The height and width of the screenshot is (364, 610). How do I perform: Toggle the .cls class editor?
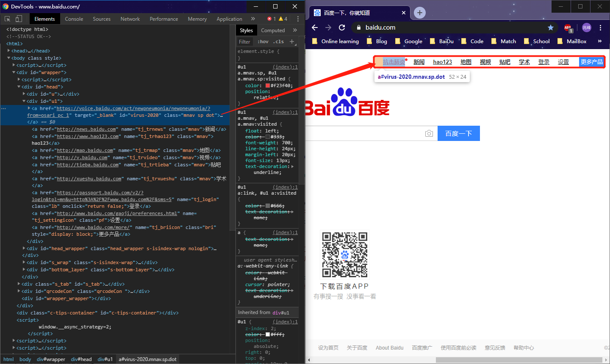point(279,41)
